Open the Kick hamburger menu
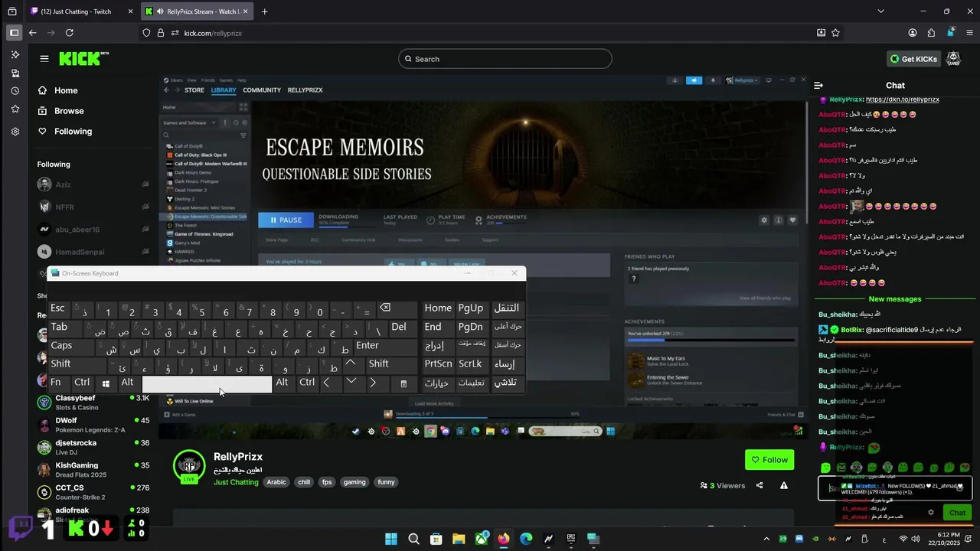Viewport: 980px width, 551px height. (44, 58)
